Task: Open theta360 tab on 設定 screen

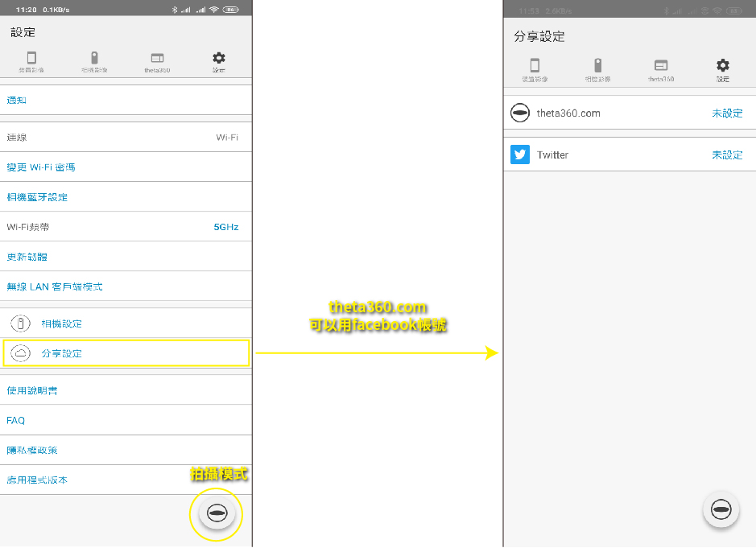Action: tap(157, 62)
